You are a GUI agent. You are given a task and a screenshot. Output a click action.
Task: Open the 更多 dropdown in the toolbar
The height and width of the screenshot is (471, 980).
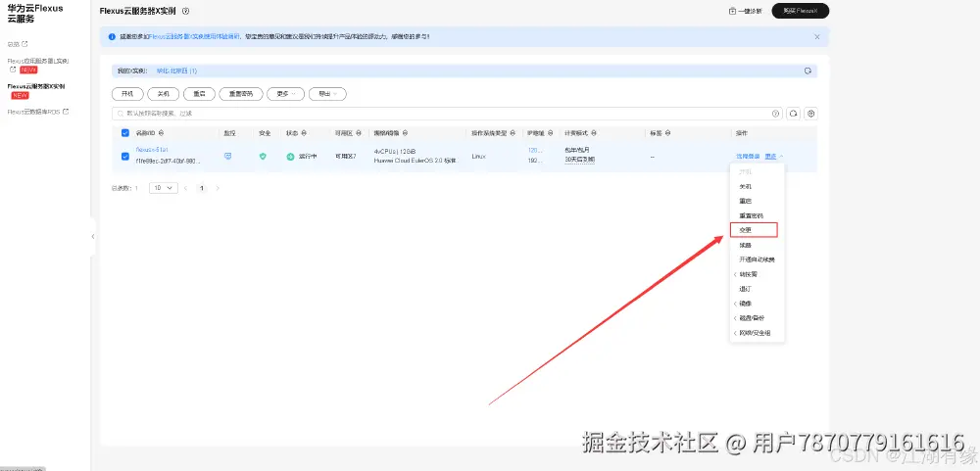click(285, 94)
